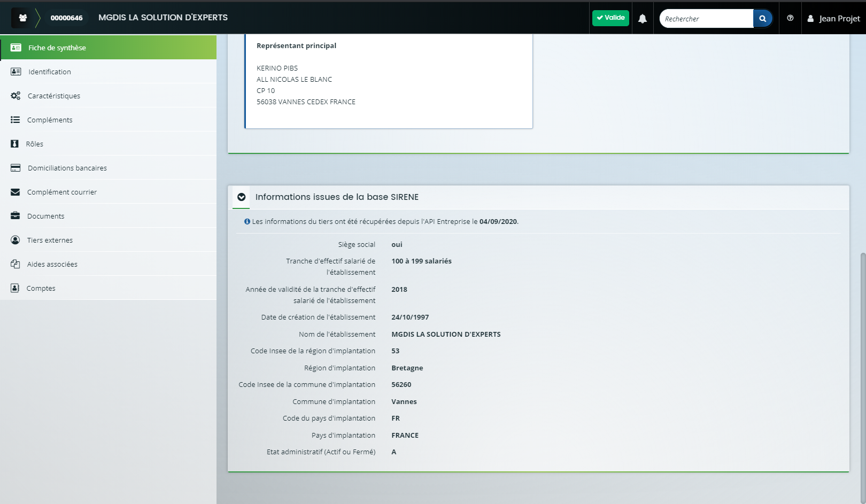Click tiers number 00000646
The image size is (866, 504).
66,18
